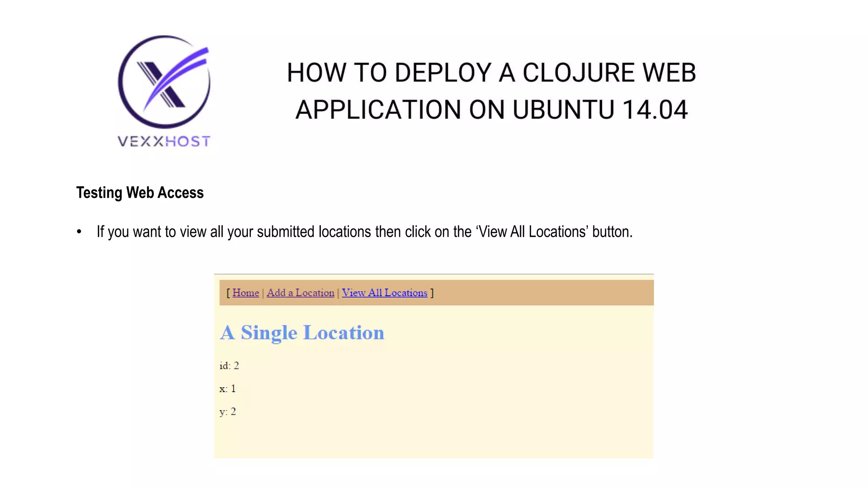Select the 'A Single Location' heading

302,333
